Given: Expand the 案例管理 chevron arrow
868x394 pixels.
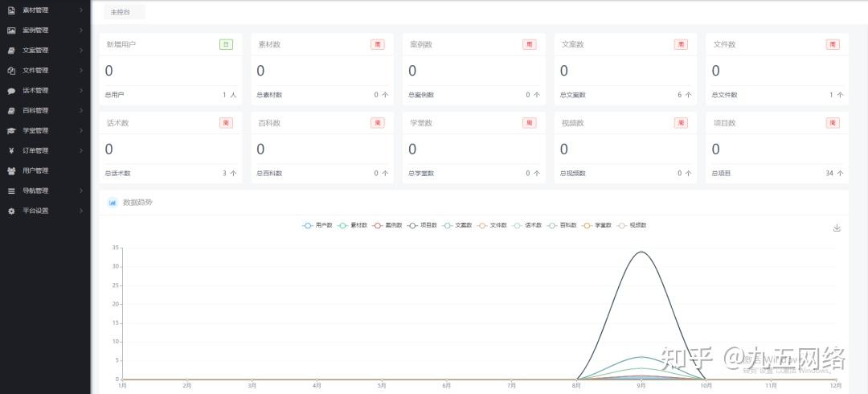Looking at the screenshot, I should 81,30.
